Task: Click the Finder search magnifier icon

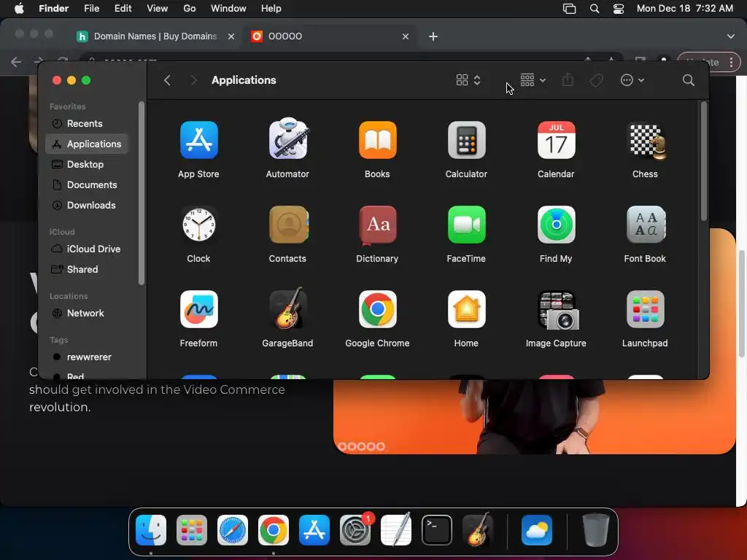Action: click(688, 80)
